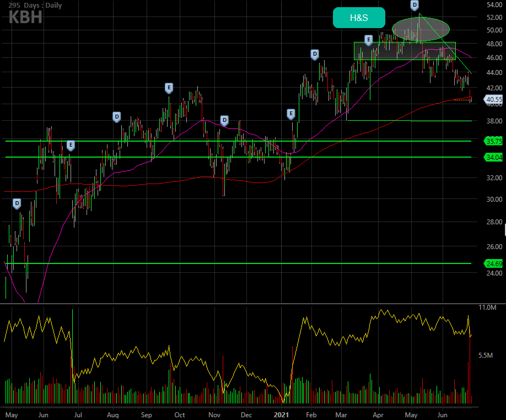Image resolution: width=506 pixels, height=420 pixels.
Task: Open the earnings marker in late March 2021
Action: coord(369,40)
